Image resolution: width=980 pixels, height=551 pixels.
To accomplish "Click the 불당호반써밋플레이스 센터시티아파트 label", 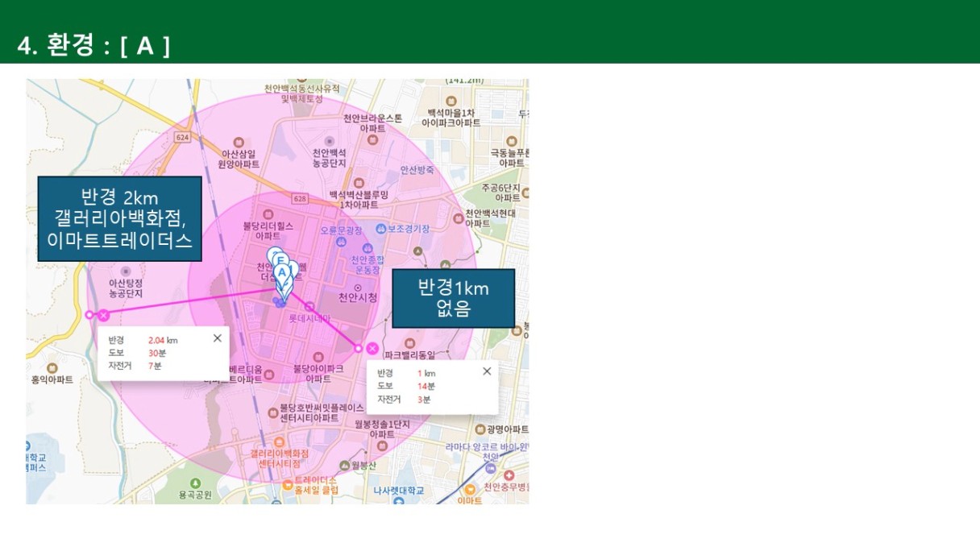I will point(321,412).
